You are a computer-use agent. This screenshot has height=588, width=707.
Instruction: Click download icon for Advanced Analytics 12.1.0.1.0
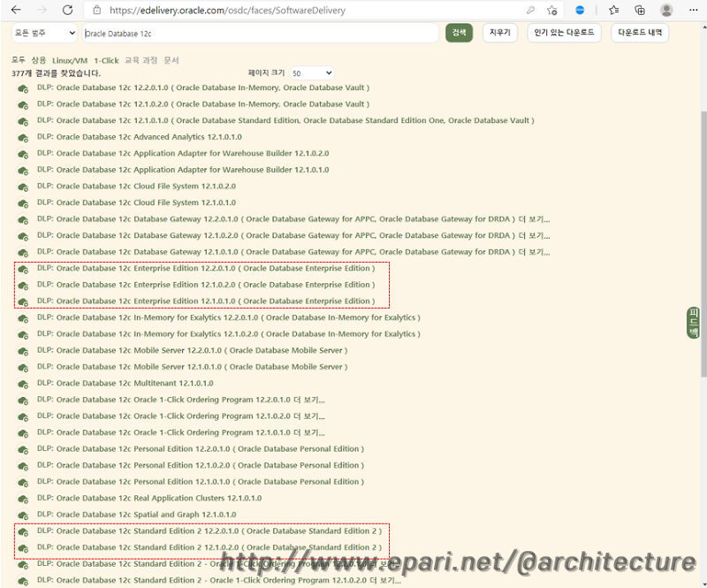point(23,138)
